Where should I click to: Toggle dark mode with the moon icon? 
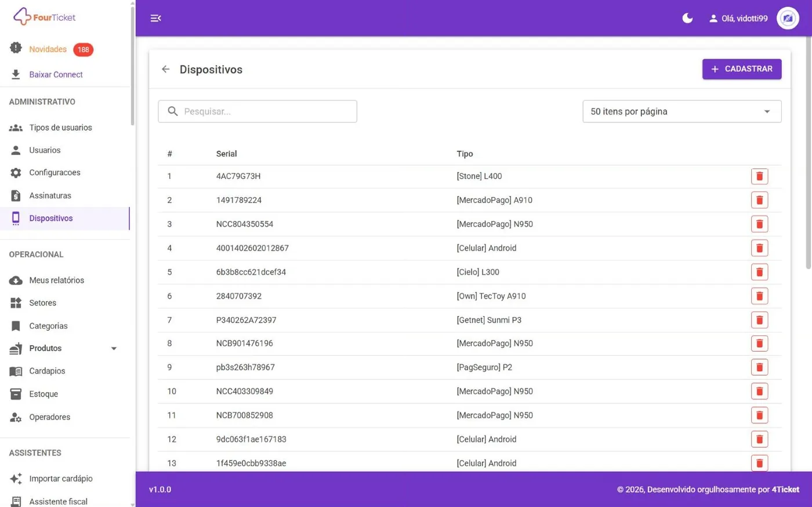(687, 18)
